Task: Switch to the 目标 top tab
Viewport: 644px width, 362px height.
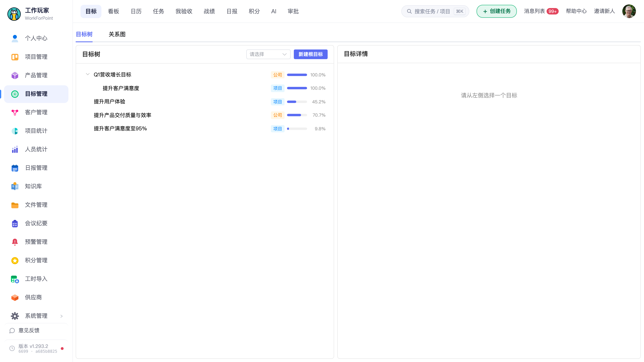Action: click(91, 11)
